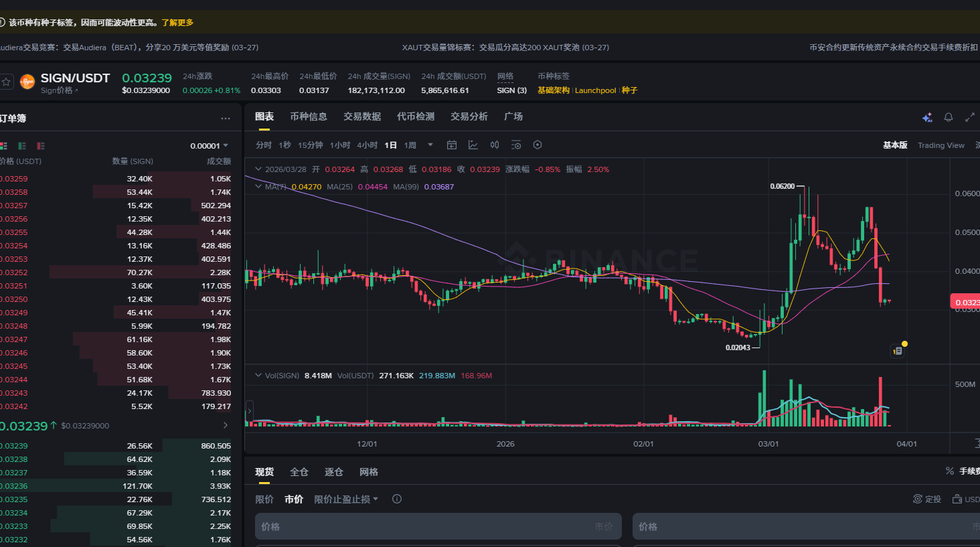The image size is (980, 547).
Task: Click the price alert bell icon
Action: (949, 117)
